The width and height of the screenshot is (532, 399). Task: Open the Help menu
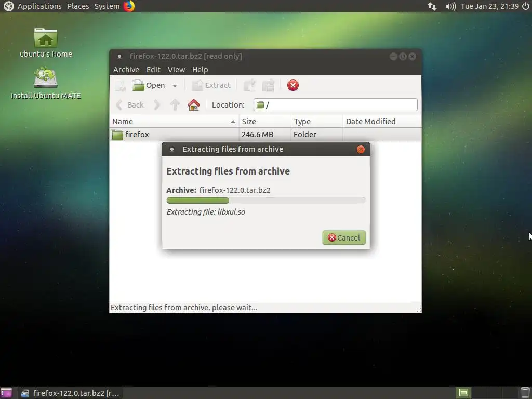tap(200, 70)
